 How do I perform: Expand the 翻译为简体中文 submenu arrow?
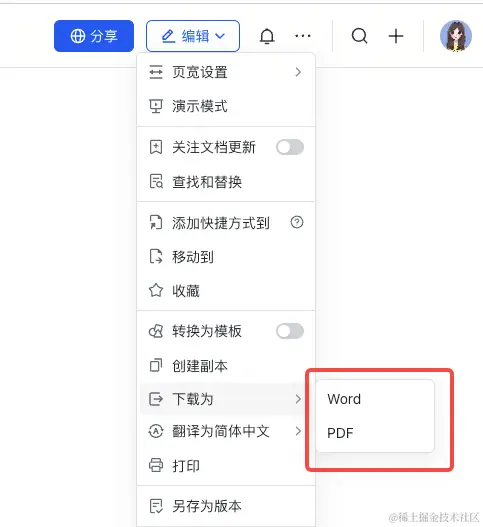coord(298,431)
